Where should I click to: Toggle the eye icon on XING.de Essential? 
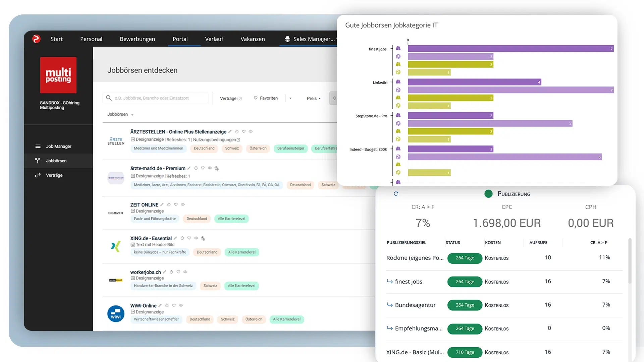pyautogui.click(x=196, y=238)
